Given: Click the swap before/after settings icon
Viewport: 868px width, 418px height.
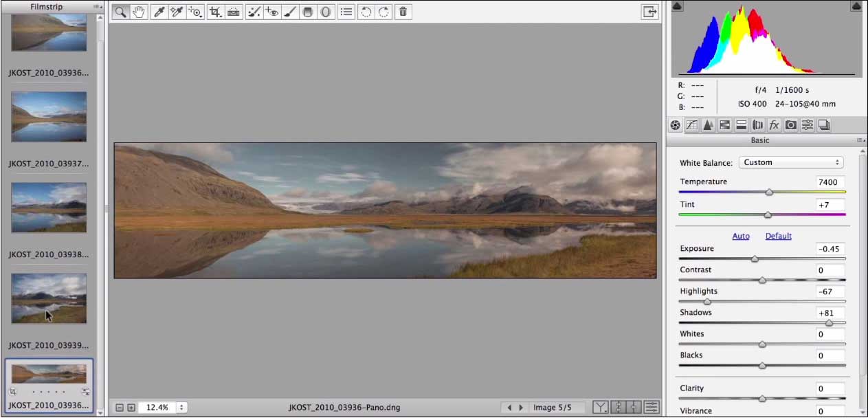Looking at the screenshot, I should coord(617,408).
